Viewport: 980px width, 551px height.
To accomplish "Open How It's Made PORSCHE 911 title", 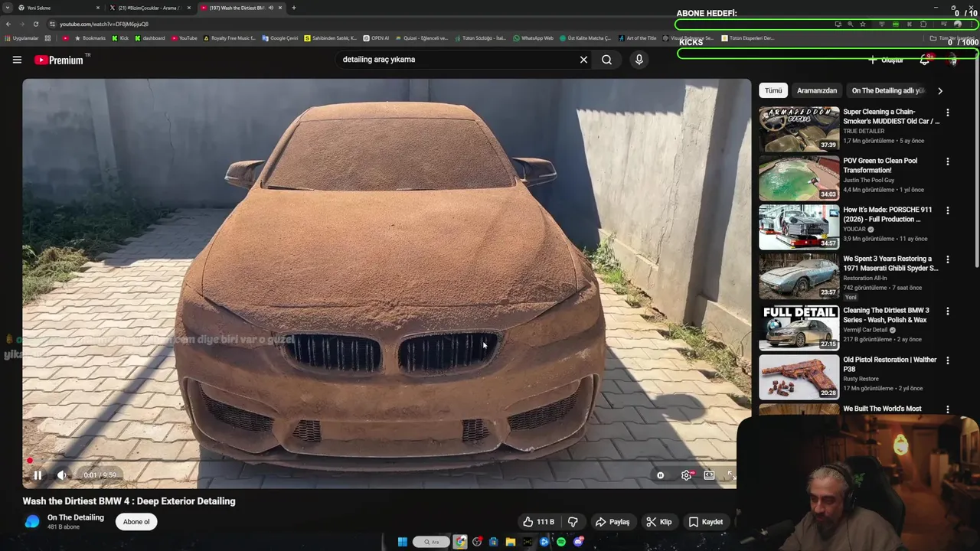I will [x=887, y=214].
